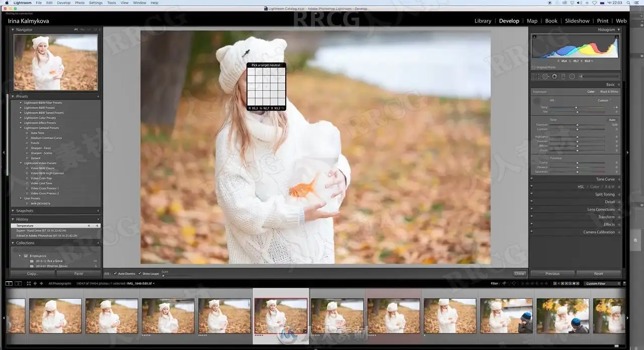Open the Photo menu
This screenshot has width=644, height=350.
79,3
